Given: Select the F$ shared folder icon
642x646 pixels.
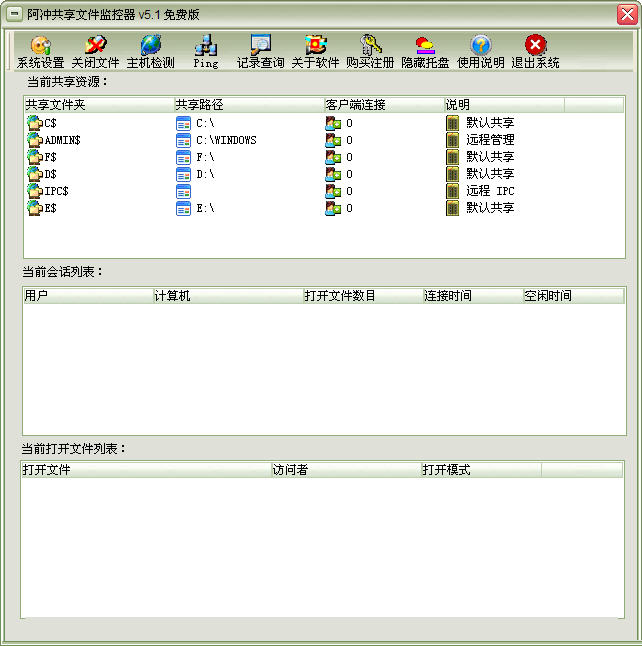Looking at the screenshot, I should pos(35,157).
